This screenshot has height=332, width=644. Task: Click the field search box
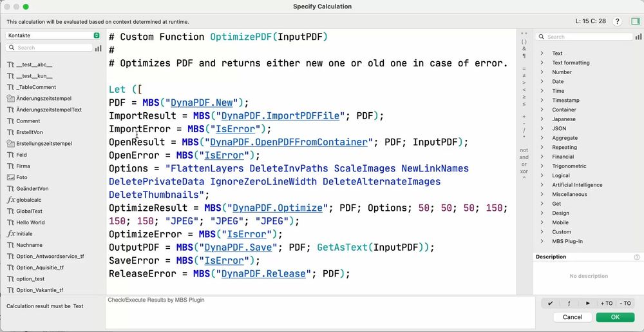click(x=50, y=48)
